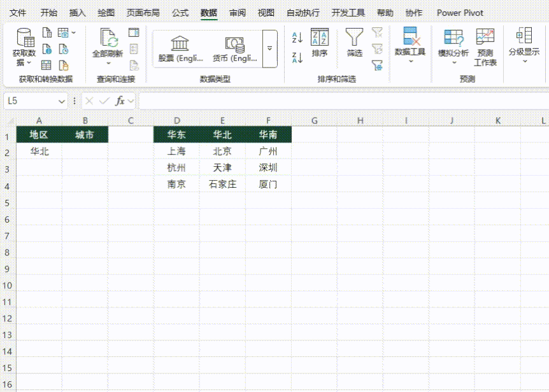Sort ascending with the A-to-Z icon
Viewport: 549px width, 392px height.
[x=297, y=38]
